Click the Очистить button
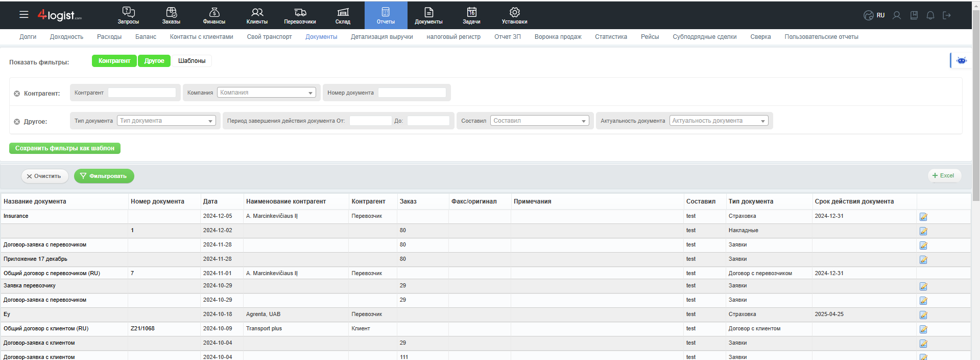The image size is (980, 360). click(x=45, y=176)
